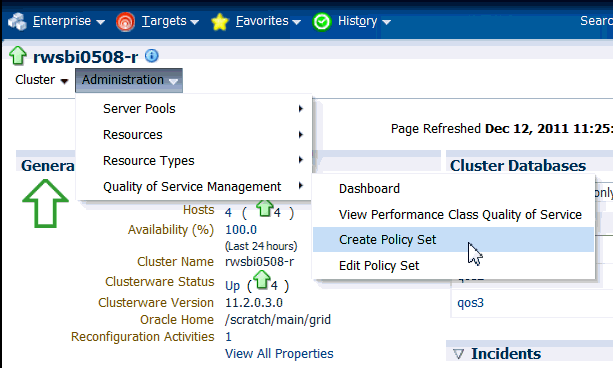
Task: Click the green up arrow in Clusterware Status
Action: pos(262,280)
